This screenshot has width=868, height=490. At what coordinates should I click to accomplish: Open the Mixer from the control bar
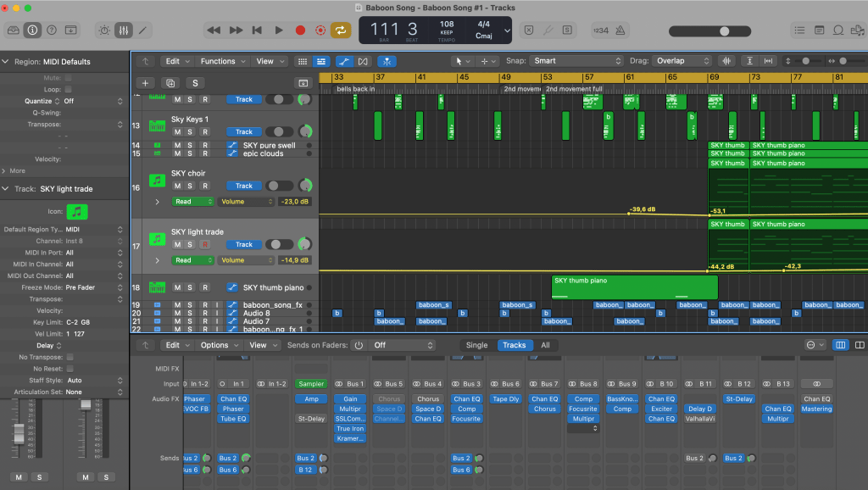point(123,31)
